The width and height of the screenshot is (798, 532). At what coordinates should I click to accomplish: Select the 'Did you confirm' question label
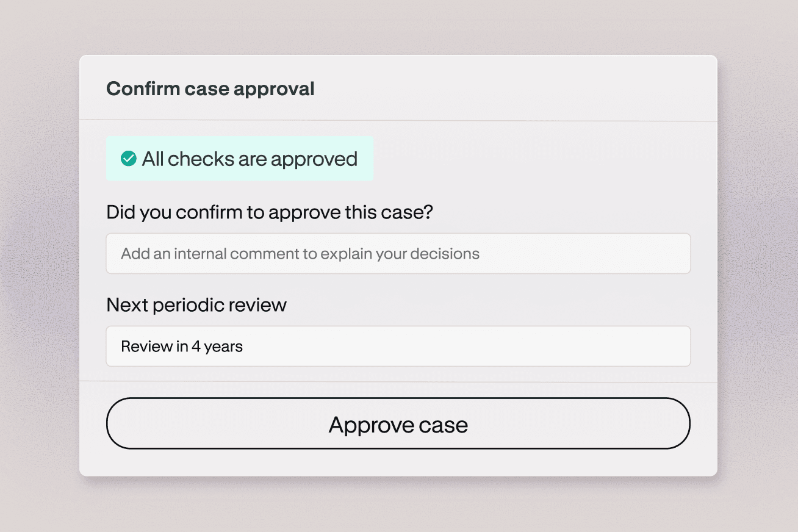pos(269,212)
